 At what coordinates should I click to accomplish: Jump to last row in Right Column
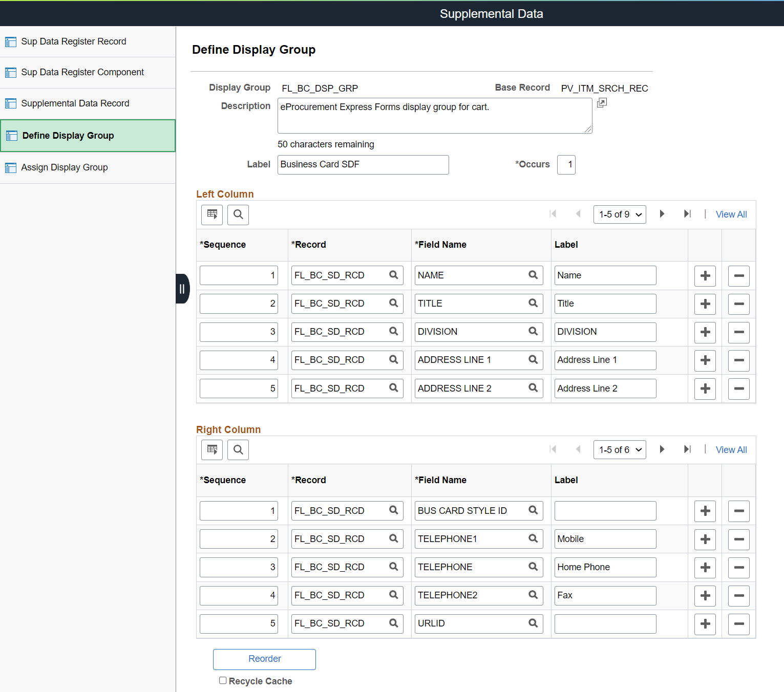click(687, 449)
